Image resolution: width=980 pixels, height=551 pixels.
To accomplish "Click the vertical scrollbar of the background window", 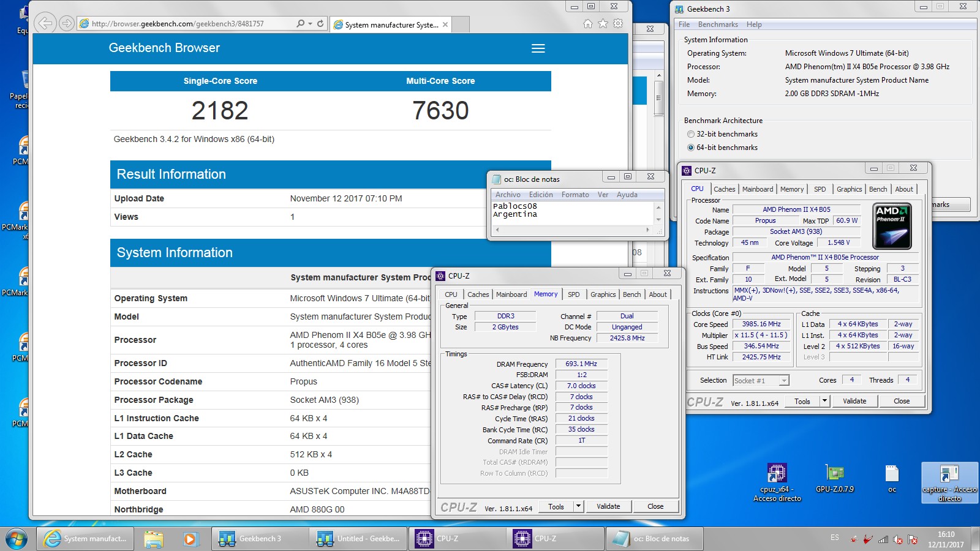I will point(659,98).
